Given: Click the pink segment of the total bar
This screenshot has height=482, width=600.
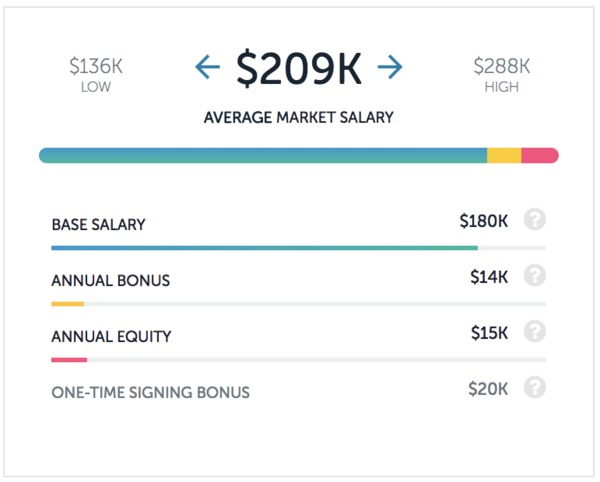Looking at the screenshot, I should coord(540,155).
